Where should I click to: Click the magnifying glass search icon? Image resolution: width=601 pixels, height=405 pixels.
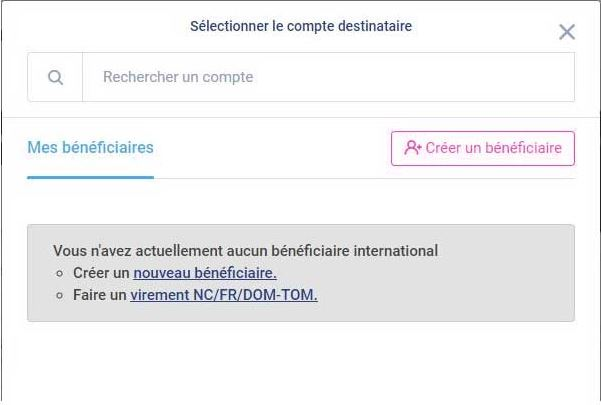tap(56, 77)
